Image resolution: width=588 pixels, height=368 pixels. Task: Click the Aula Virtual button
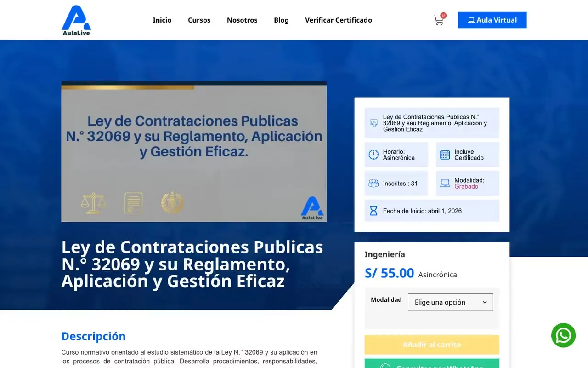point(492,20)
